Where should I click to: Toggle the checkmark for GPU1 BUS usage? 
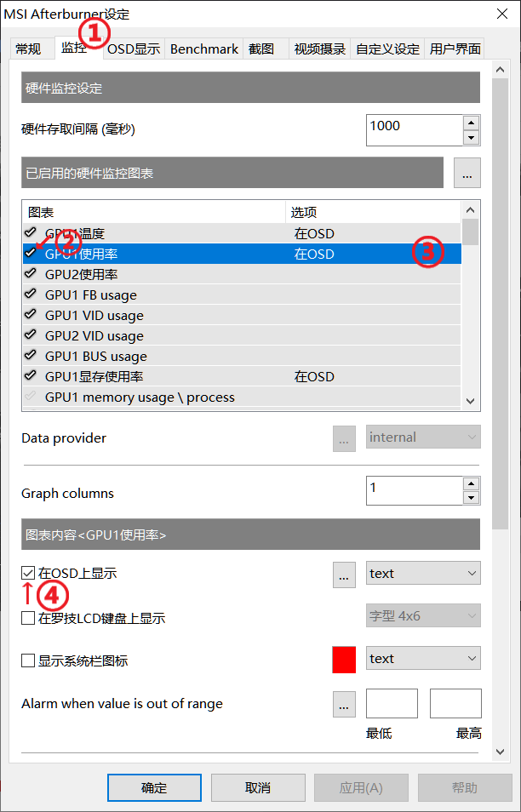pos(31,355)
